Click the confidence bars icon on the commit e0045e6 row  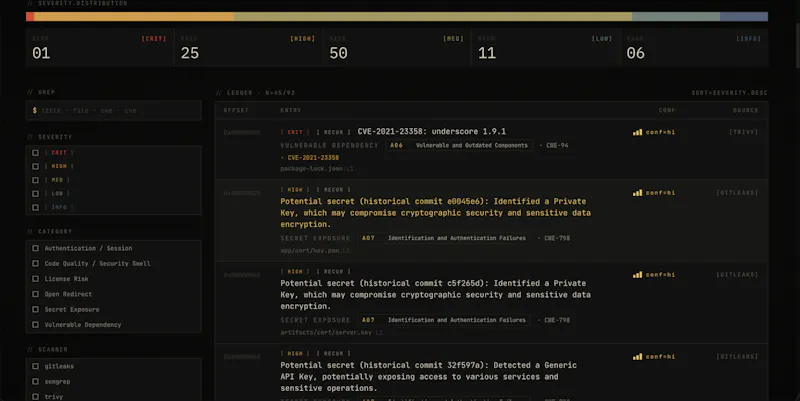point(637,193)
